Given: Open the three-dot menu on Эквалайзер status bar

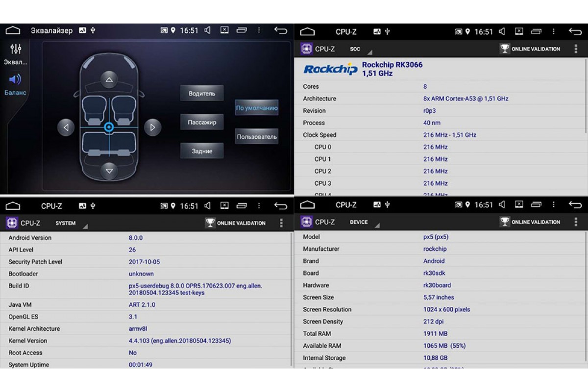Looking at the screenshot, I should point(259,30).
